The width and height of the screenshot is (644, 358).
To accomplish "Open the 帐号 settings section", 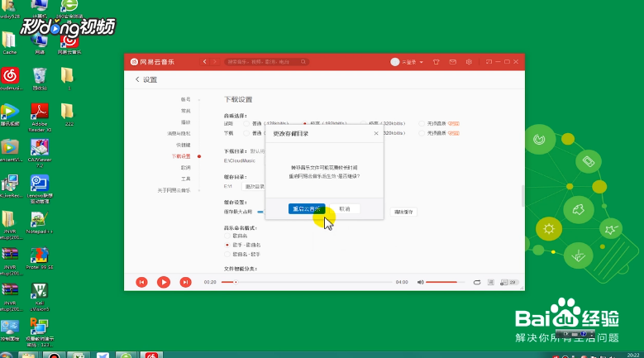I will click(186, 99).
